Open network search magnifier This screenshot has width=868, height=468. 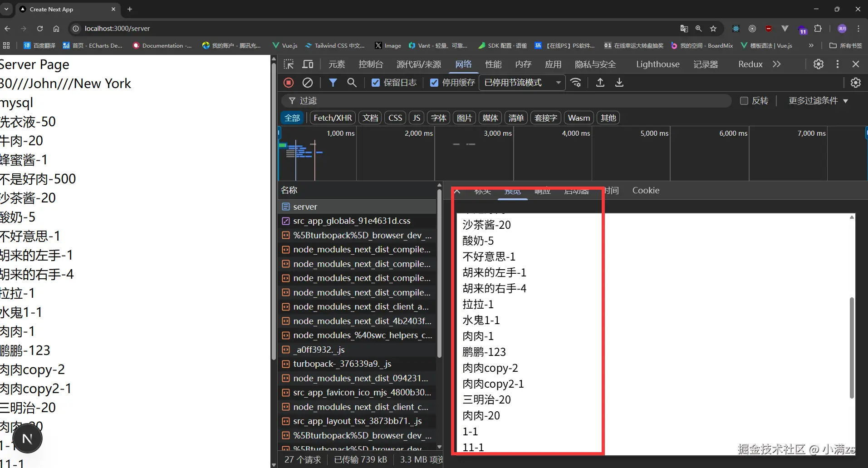click(x=352, y=83)
